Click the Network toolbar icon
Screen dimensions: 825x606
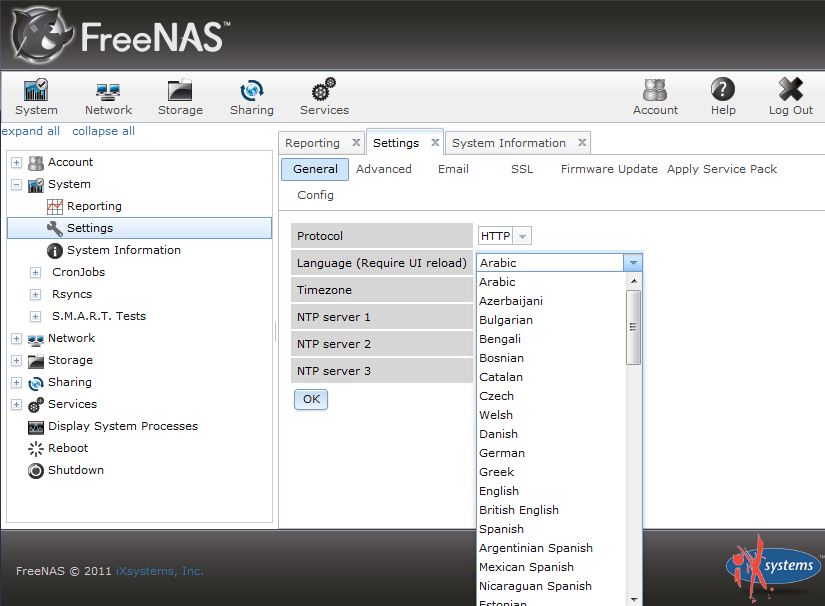pyautogui.click(x=108, y=91)
